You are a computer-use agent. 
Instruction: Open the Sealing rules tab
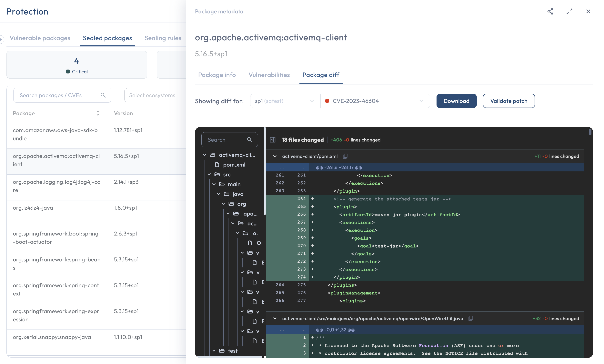tap(163, 38)
